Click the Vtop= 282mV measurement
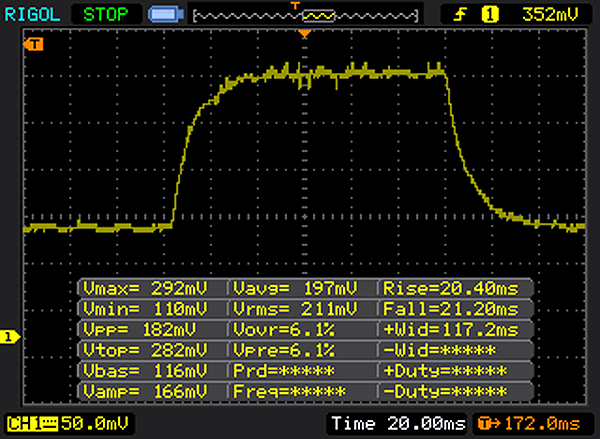The width and height of the screenshot is (600, 439). pyautogui.click(x=145, y=350)
